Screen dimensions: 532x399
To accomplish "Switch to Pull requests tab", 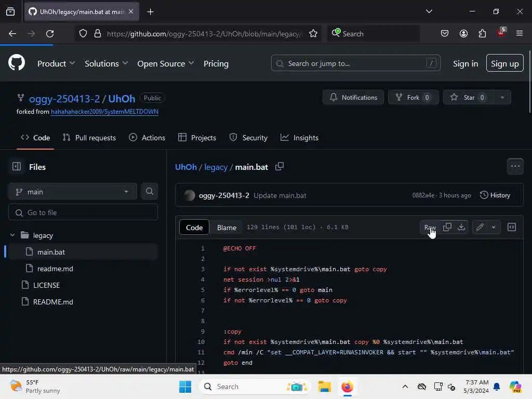I will (89, 137).
